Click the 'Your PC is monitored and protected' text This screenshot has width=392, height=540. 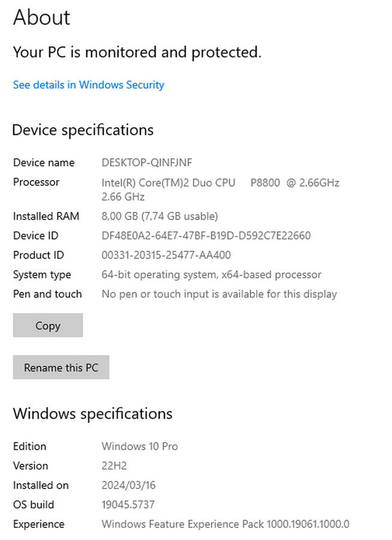tap(137, 53)
